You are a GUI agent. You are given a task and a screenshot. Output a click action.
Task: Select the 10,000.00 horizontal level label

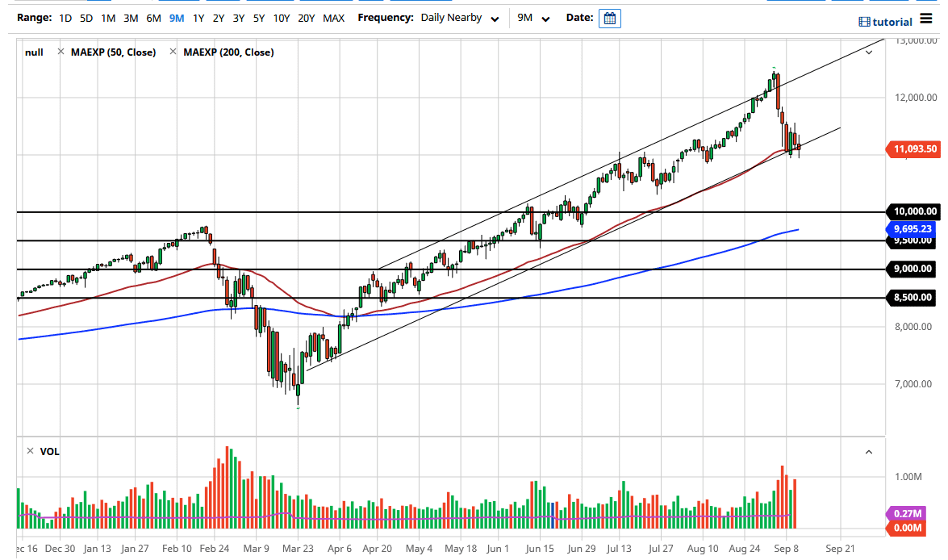pyautogui.click(x=914, y=212)
